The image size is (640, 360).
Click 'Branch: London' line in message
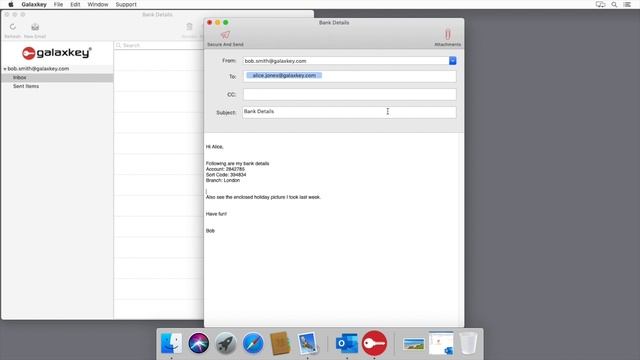(x=223, y=180)
